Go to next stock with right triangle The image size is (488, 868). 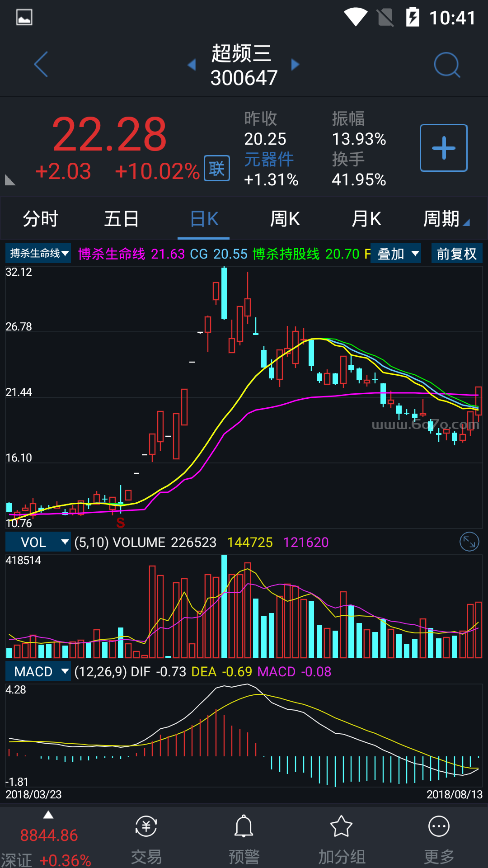coord(295,65)
